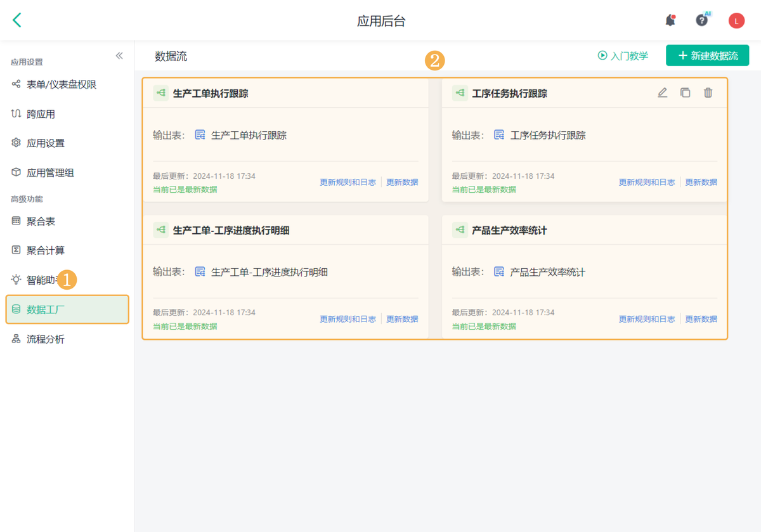The image size is (761, 532).
Task: Open the 入门教学 tutorial link
Action: [x=623, y=56]
